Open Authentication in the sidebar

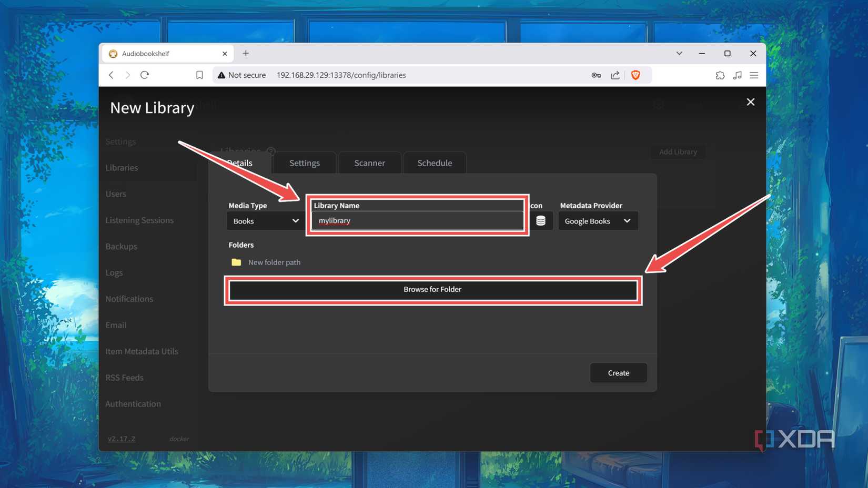coord(133,404)
